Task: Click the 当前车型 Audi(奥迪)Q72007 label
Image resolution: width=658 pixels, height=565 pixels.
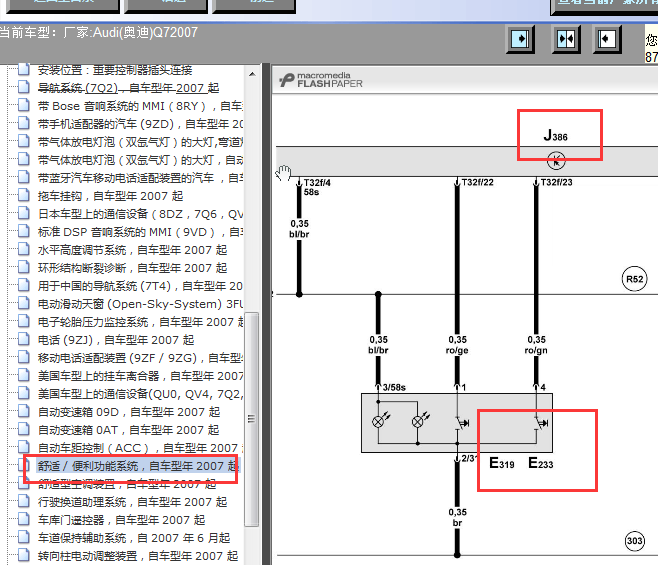Action: (99, 32)
